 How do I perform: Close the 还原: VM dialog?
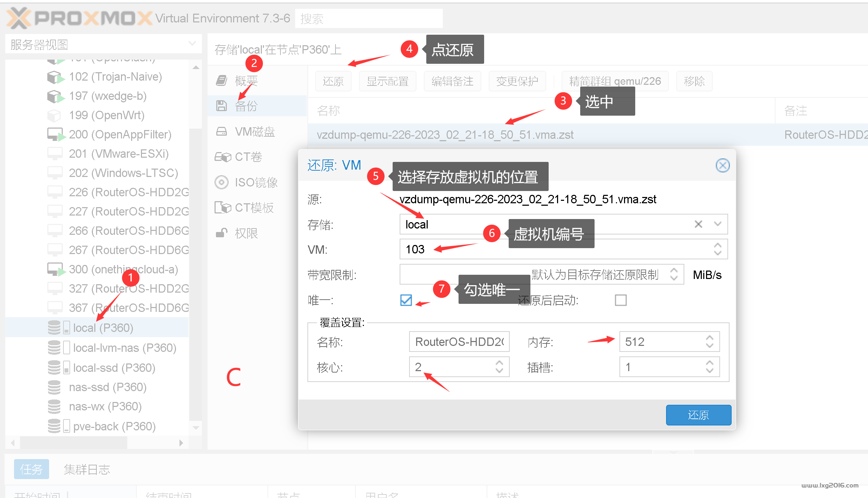(x=723, y=165)
